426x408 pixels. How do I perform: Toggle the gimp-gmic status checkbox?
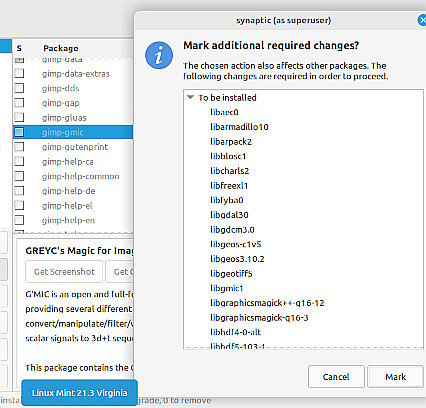click(19, 132)
